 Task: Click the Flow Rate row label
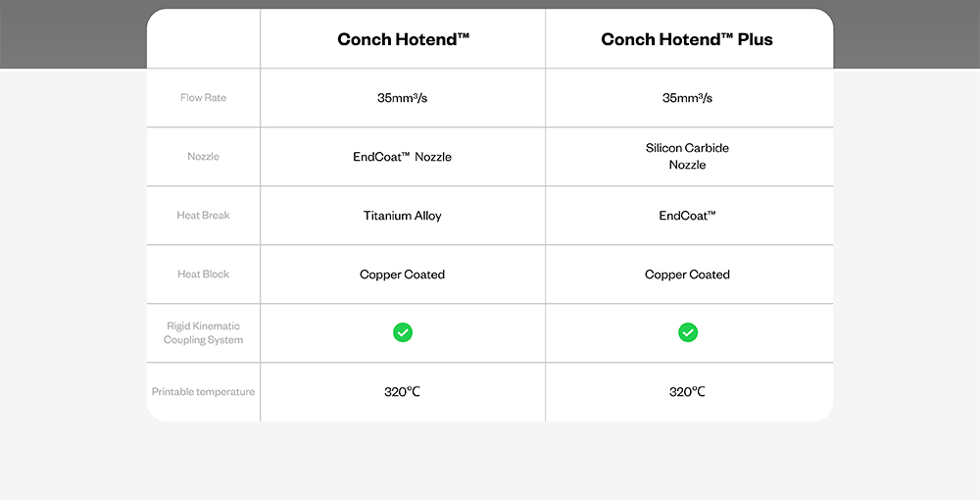click(203, 98)
